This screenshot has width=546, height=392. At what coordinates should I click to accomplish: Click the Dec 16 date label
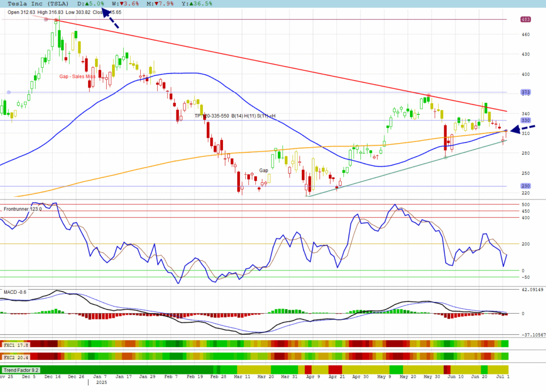(53, 377)
